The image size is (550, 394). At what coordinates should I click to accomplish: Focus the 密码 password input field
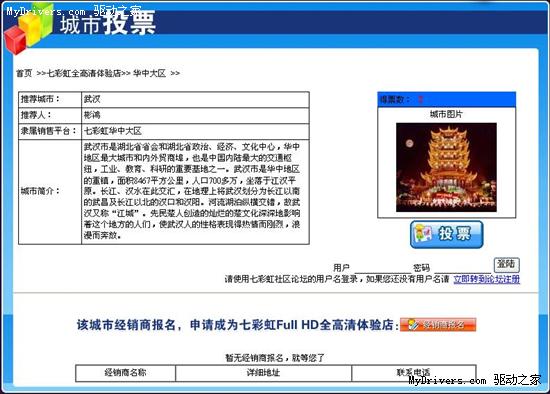tap(462, 268)
